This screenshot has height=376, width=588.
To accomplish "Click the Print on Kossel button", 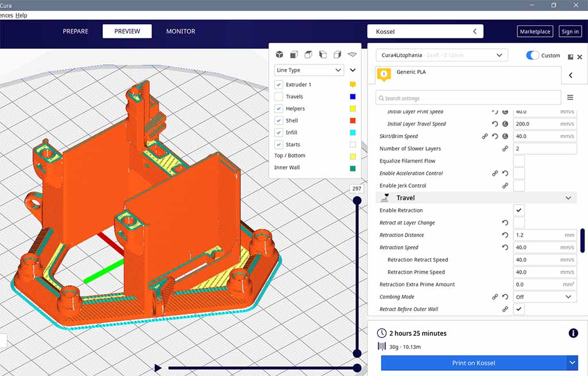I will [x=473, y=363].
